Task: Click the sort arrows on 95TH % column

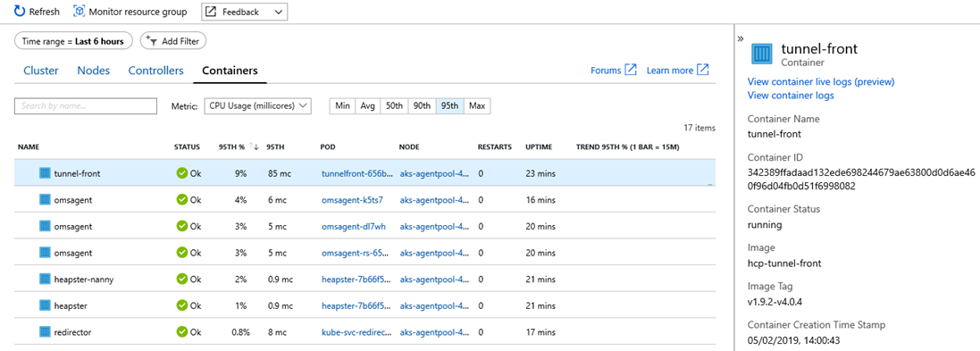Action: [254, 146]
